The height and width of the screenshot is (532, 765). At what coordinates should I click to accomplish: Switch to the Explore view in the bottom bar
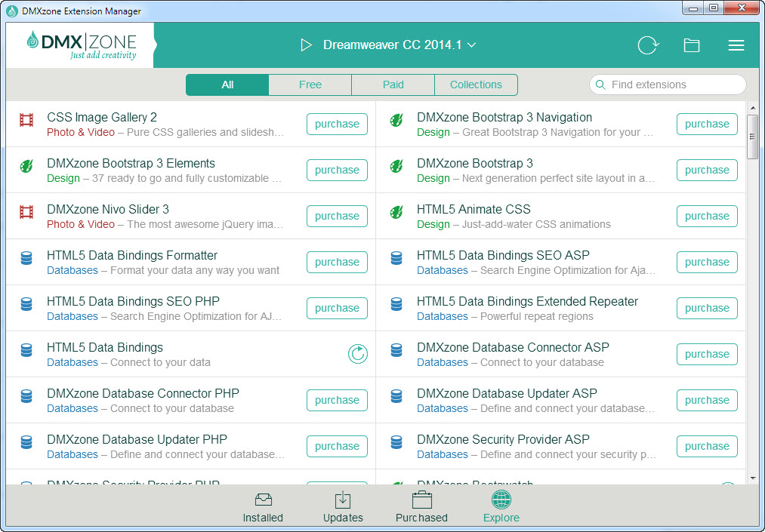[501, 508]
